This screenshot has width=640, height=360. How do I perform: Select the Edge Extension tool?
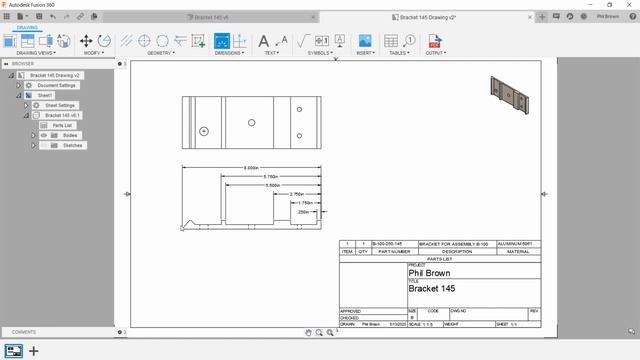point(180,41)
